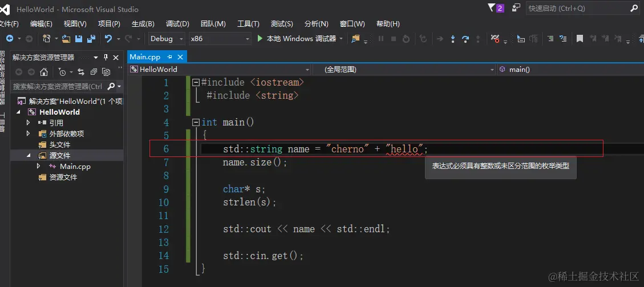Click the Open File folder icon
Screen dimensions: 644x287
point(66,39)
